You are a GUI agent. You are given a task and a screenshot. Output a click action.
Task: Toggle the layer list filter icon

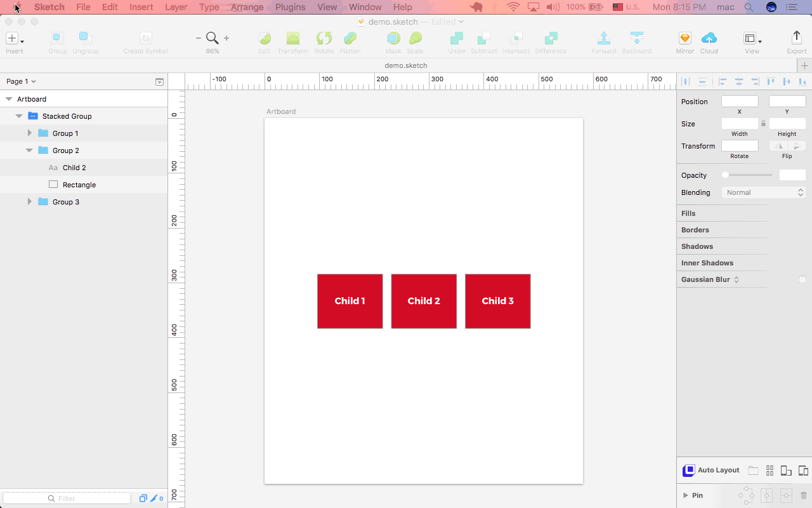159,82
